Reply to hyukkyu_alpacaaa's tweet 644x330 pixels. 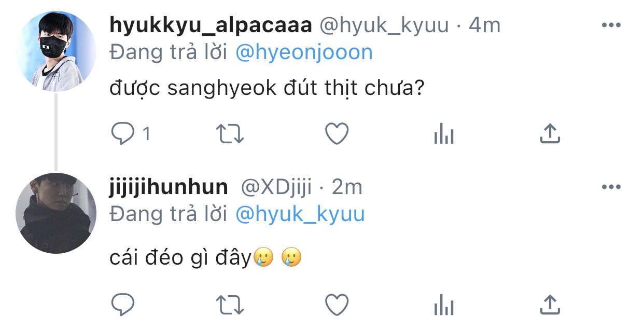tap(123, 134)
